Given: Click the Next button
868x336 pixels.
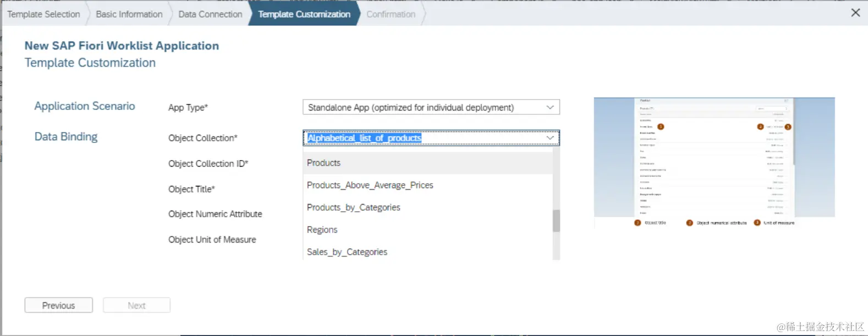Looking at the screenshot, I should point(136,305).
